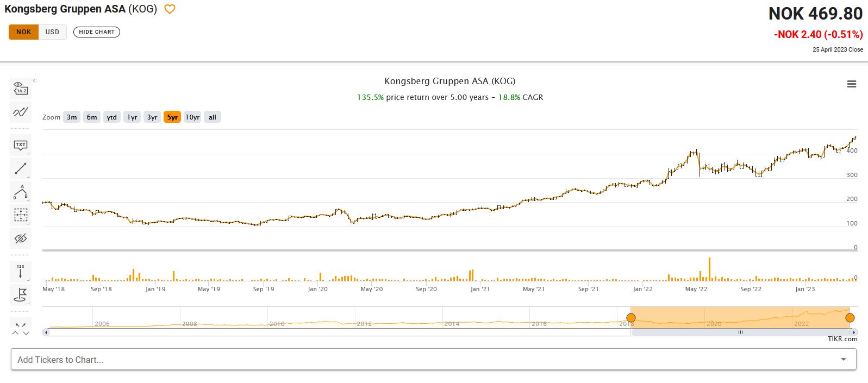
Task: Switch currency to USD
Action: [x=52, y=32]
